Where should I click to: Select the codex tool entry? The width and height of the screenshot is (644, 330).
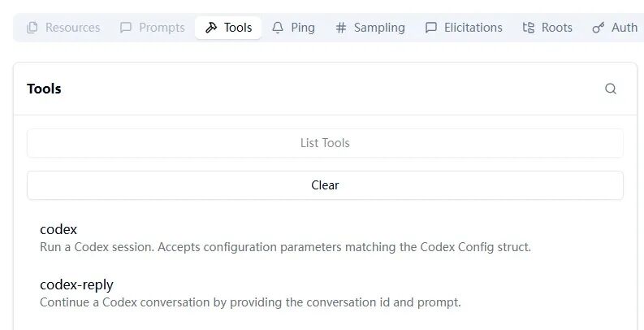coord(58,229)
